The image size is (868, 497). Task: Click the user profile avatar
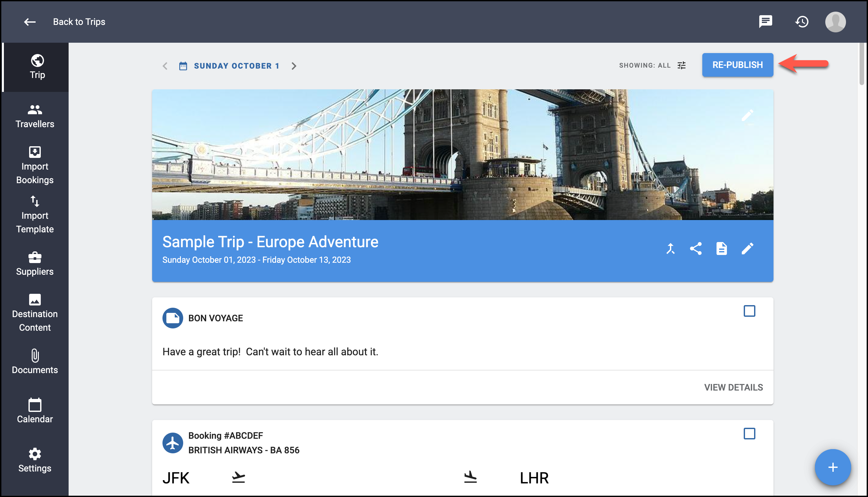(835, 21)
